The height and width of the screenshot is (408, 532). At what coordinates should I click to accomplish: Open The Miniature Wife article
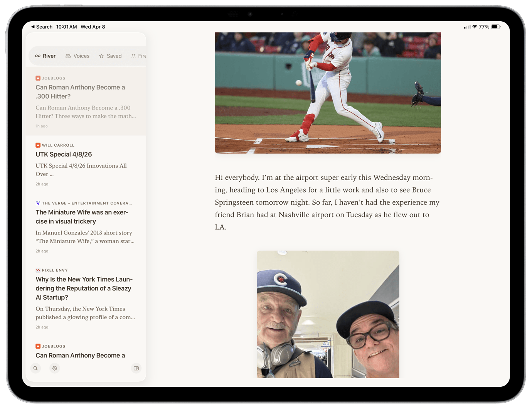coord(82,217)
